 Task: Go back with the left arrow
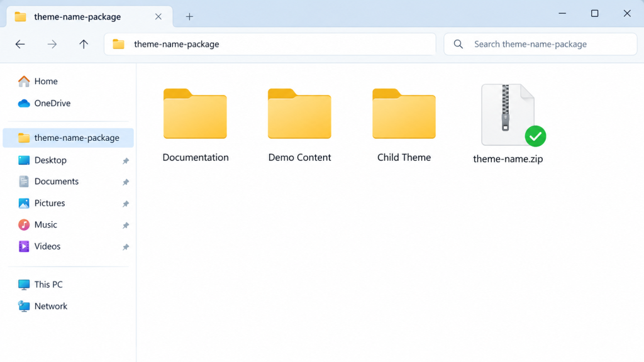(x=20, y=44)
